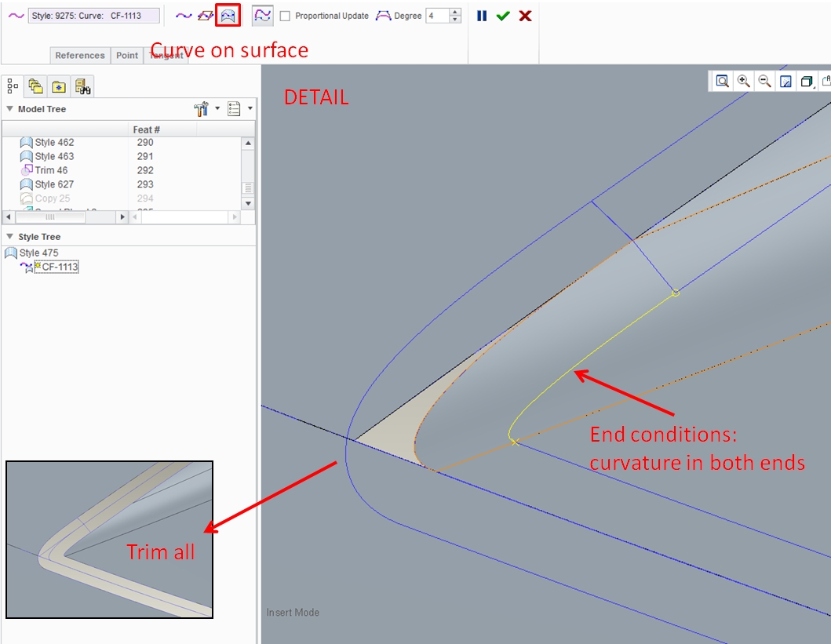Click the Zoom Out icon

point(764,81)
